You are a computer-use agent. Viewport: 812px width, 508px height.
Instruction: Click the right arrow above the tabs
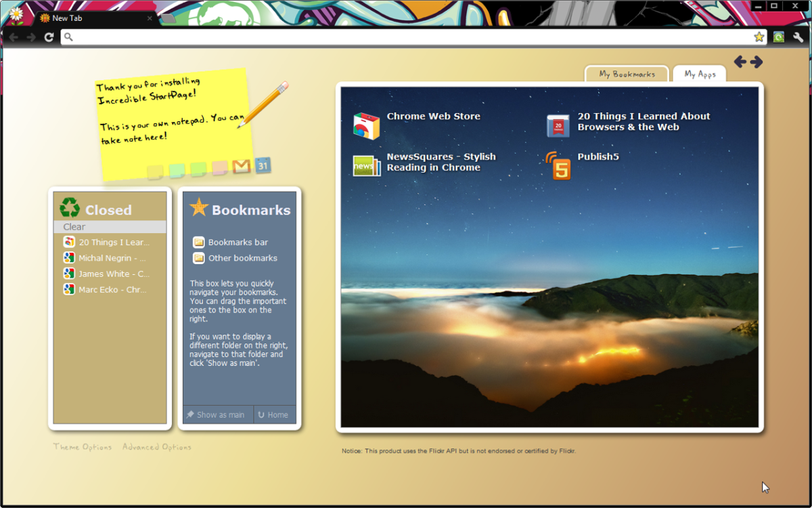coord(757,62)
